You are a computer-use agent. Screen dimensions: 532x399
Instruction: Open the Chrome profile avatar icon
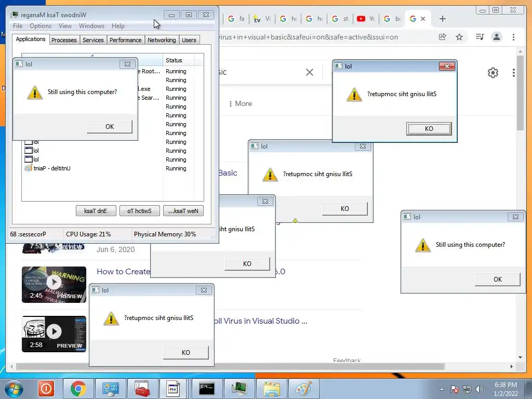coord(497,37)
